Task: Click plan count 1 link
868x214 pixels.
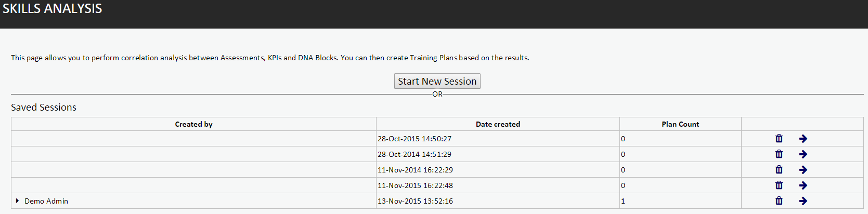Action: coord(623,201)
